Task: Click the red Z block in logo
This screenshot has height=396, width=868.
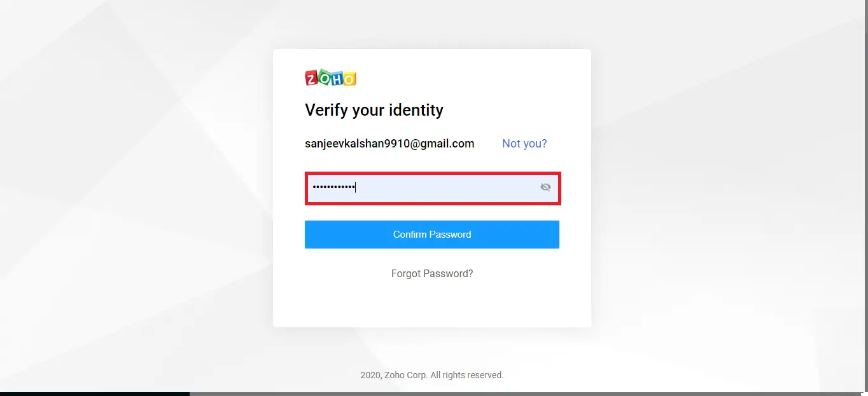Action: 311,78
